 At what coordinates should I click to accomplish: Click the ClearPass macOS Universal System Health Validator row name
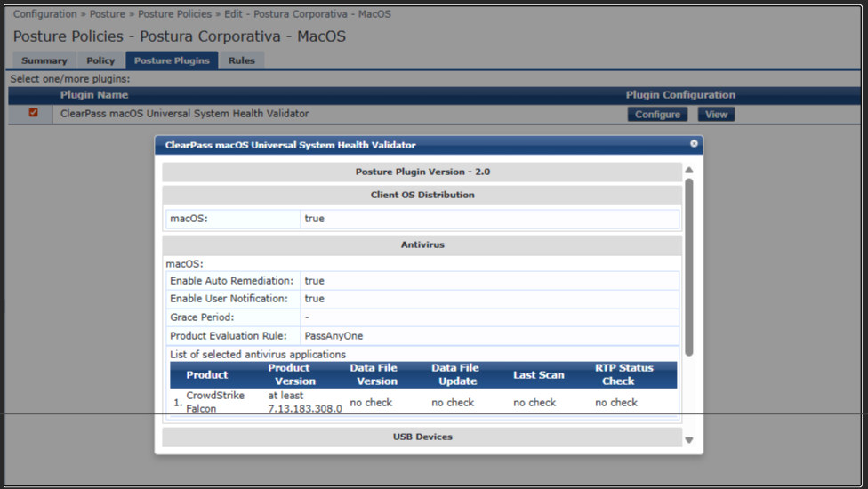184,114
